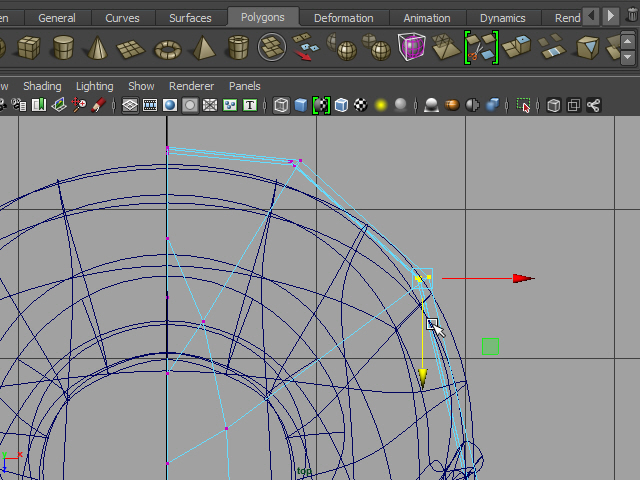Select the Bridge shelf tool
Viewport: 640px width, 480px height.
552,47
